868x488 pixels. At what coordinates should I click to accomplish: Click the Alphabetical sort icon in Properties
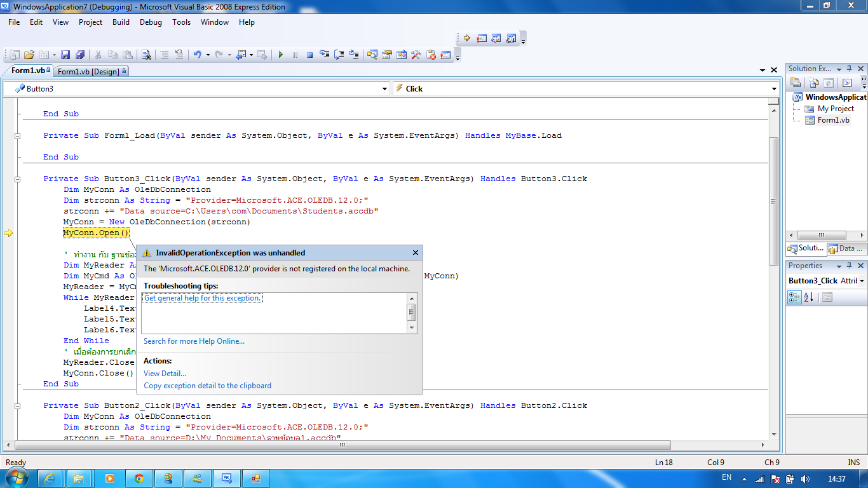(x=809, y=297)
